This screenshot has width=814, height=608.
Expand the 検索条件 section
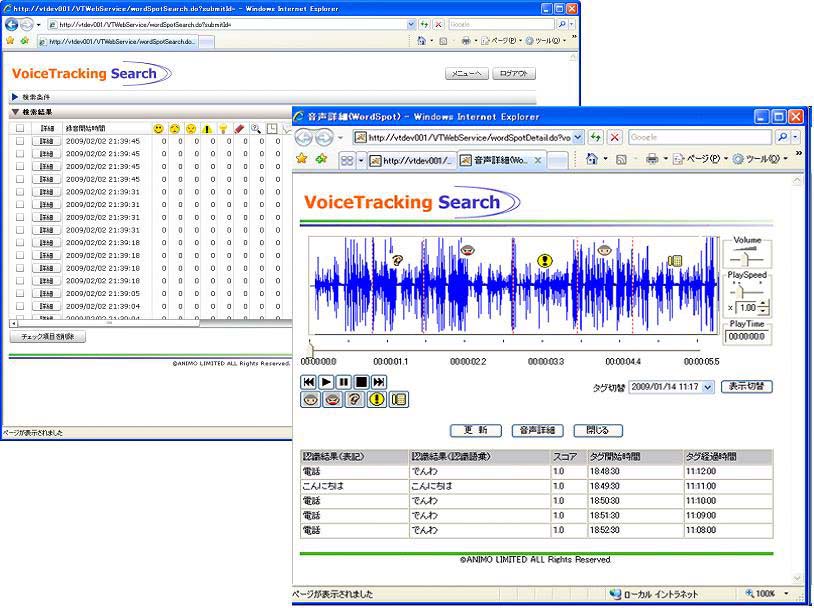click(15, 97)
